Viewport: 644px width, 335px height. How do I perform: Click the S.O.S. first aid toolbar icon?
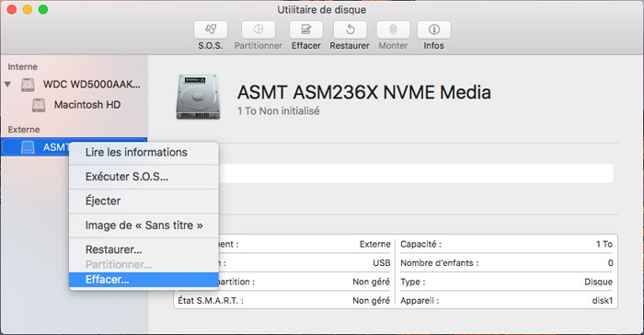click(x=211, y=29)
